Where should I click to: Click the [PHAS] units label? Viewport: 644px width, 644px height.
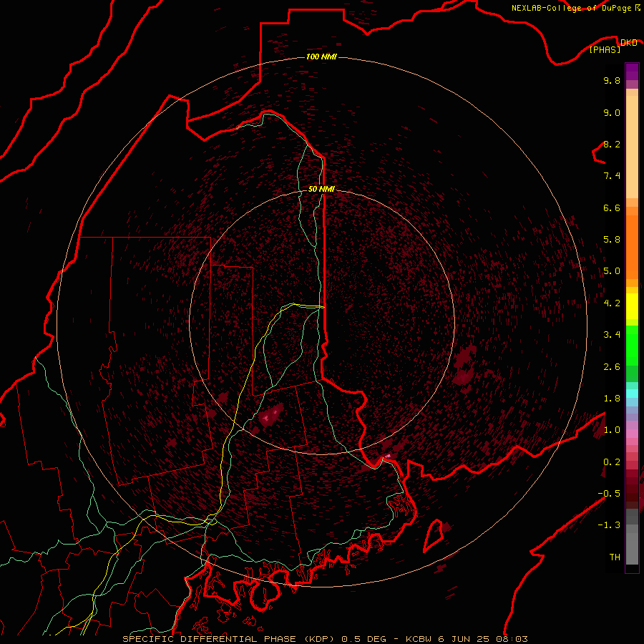[x=605, y=49]
